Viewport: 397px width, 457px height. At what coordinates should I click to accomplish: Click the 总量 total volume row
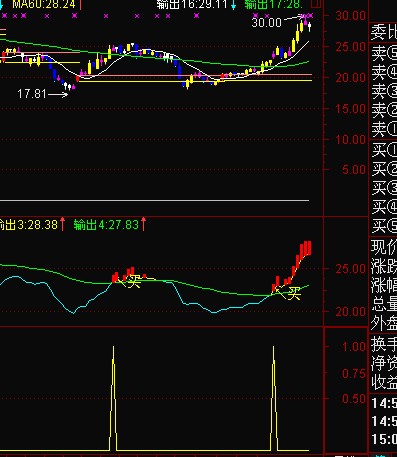383,304
